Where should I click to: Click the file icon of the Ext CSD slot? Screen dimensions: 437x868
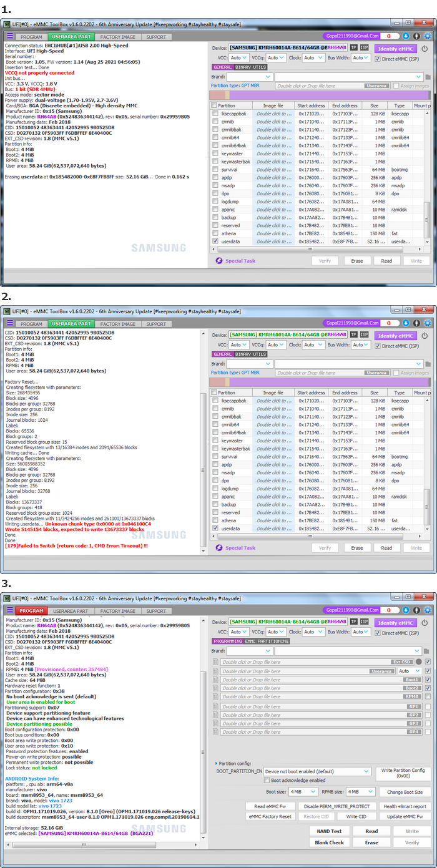tap(216, 661)
